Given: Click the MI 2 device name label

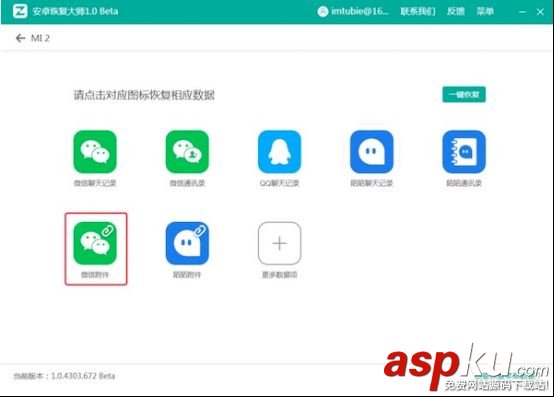Looking at the screenshot, I should pos(40,38).
